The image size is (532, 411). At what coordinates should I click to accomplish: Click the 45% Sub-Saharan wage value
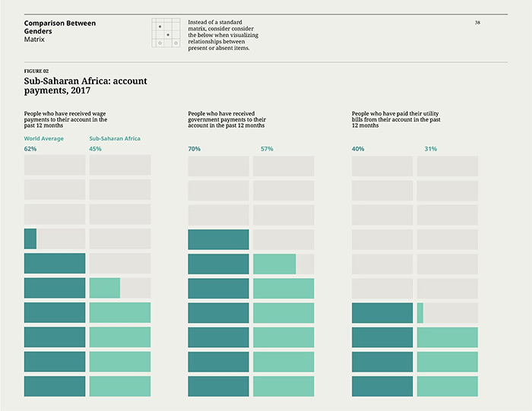coord(95,149)
